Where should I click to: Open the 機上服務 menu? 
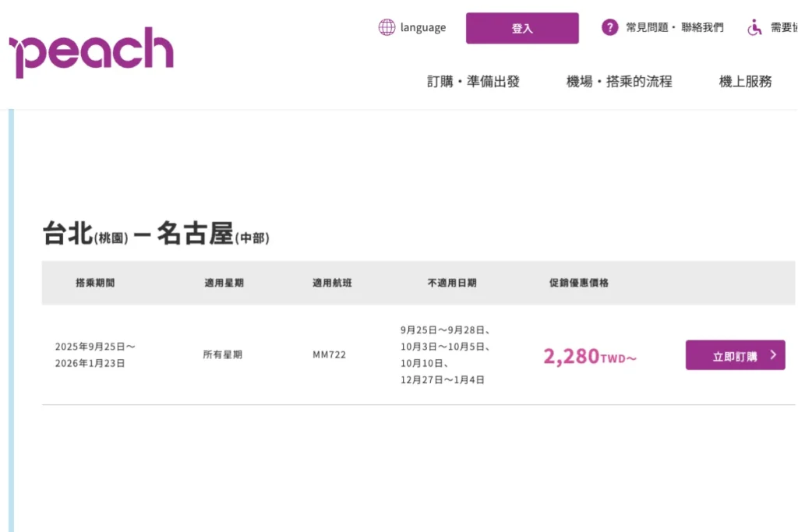click(745, 81)
